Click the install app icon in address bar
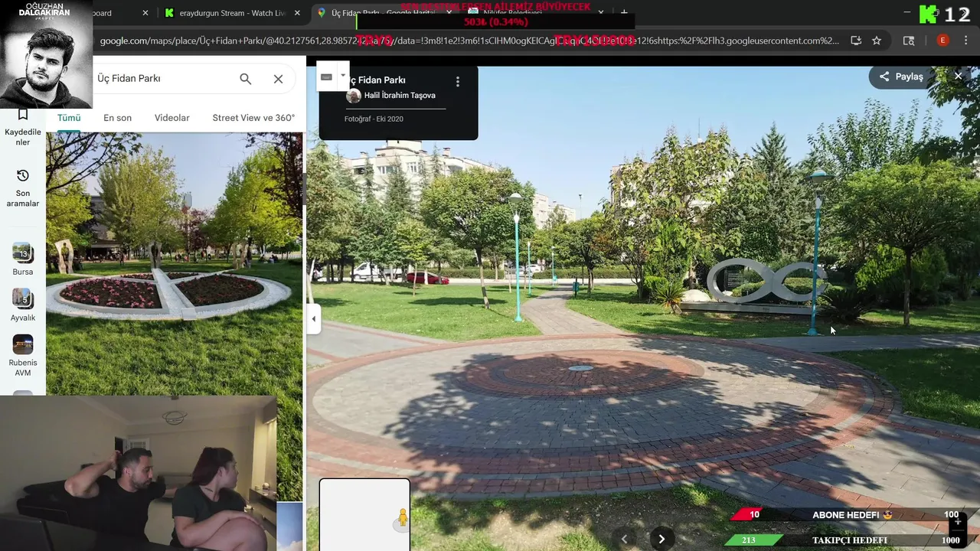The image size is (980, 551). click(x=856, y=41)
